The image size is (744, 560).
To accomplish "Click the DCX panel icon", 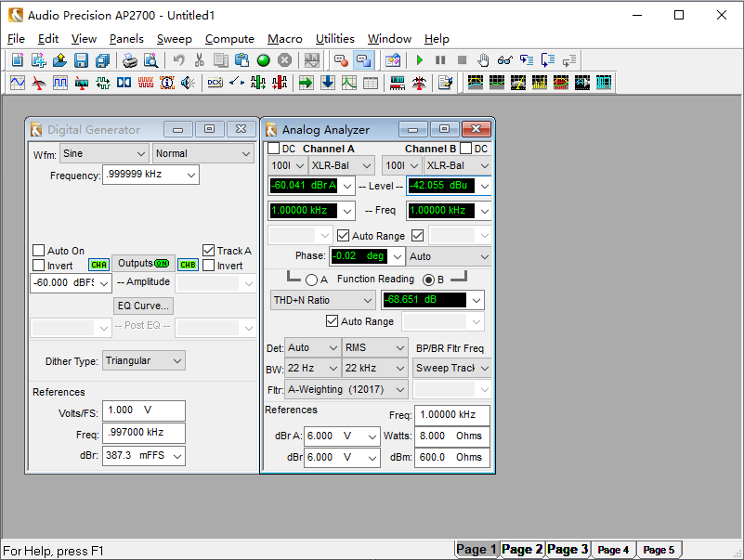I will click(215, 83).
